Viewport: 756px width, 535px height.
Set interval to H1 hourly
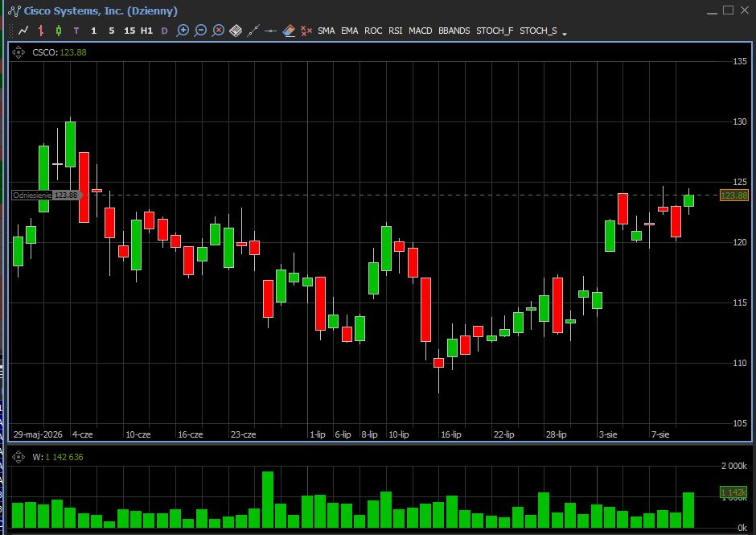(146, 31)
